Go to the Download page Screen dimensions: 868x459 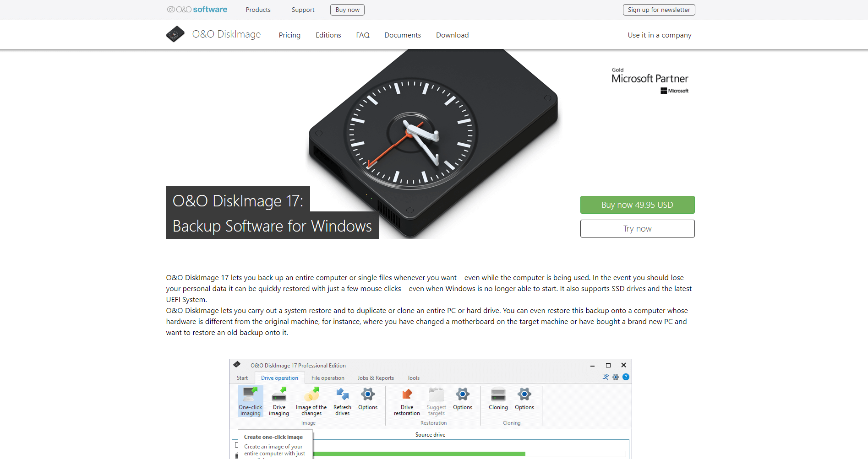coord(453,35)
